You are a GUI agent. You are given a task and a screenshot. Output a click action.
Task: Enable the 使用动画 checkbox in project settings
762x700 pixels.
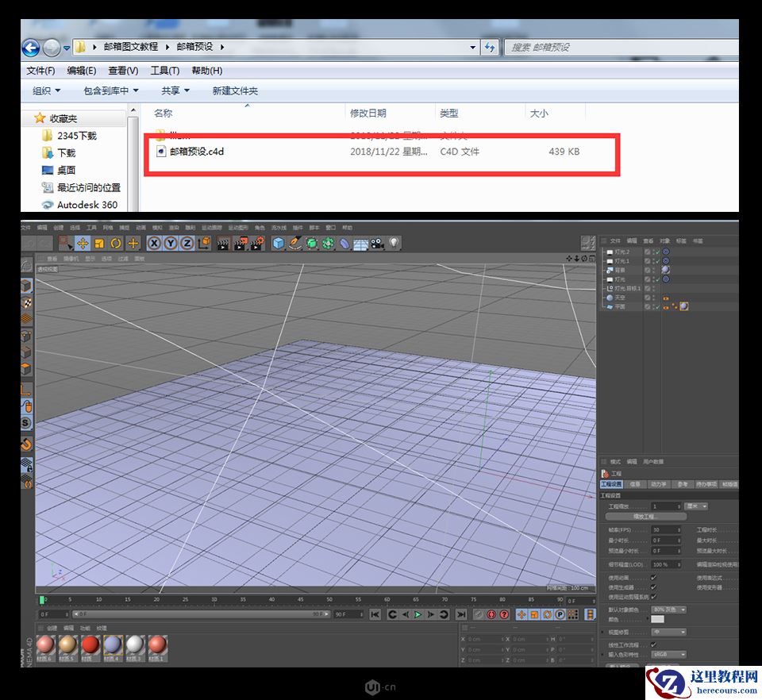coord(653,578)
